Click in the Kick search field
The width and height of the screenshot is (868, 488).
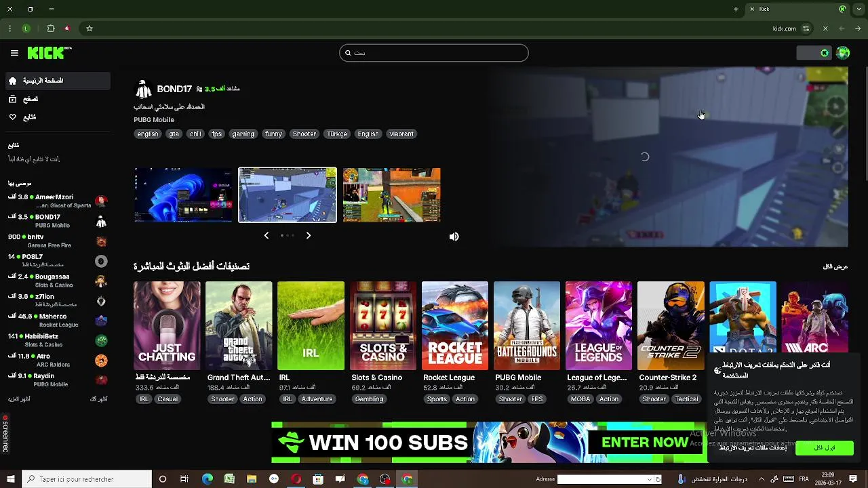pyautogui.click(x=434, y=53)
